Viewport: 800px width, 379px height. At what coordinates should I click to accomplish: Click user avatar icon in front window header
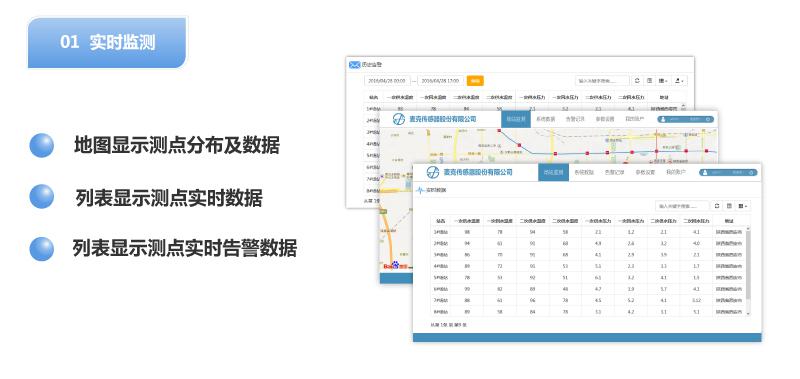pyautogui.click(x=705, y=173)
